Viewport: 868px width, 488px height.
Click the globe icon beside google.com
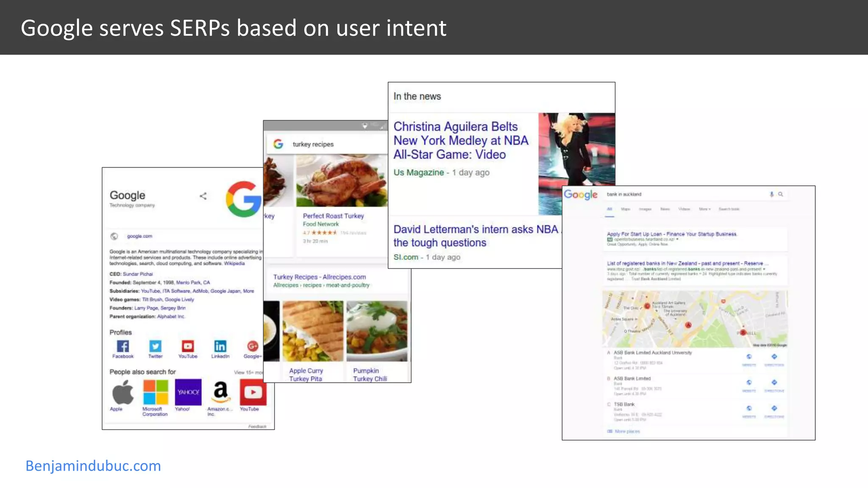point(114,236)
